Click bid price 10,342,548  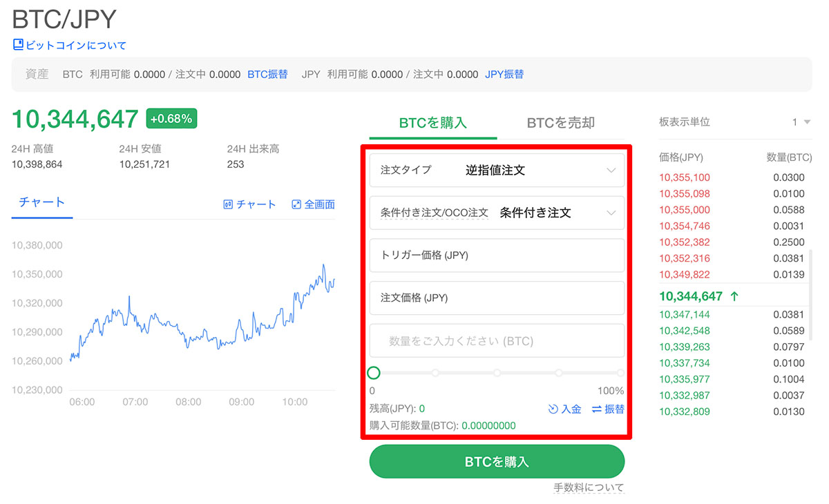pyautogui.click(x=685, y=331)
